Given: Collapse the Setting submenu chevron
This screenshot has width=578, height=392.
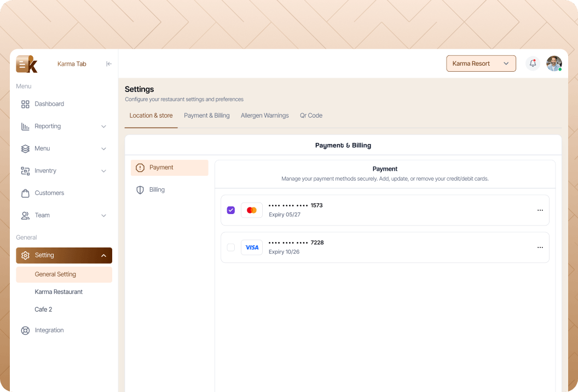Looking at the screenshot, I should pos(103,256).
